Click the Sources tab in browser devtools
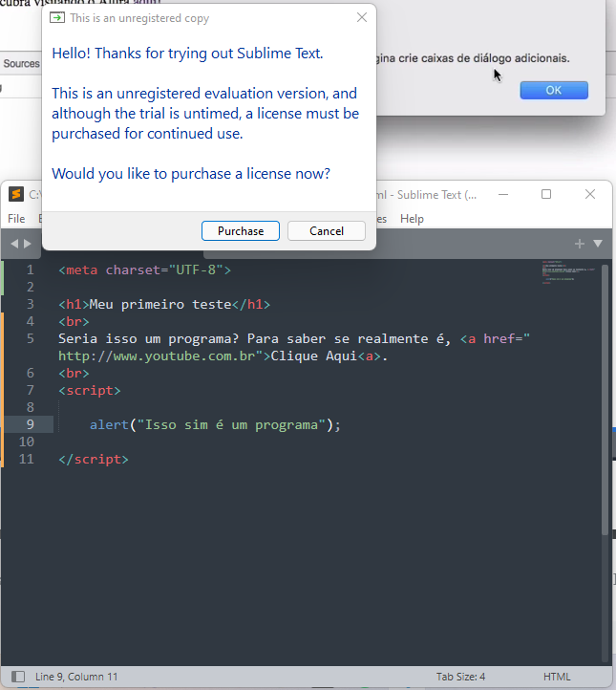The image size is (616, 690). point(21,63)
